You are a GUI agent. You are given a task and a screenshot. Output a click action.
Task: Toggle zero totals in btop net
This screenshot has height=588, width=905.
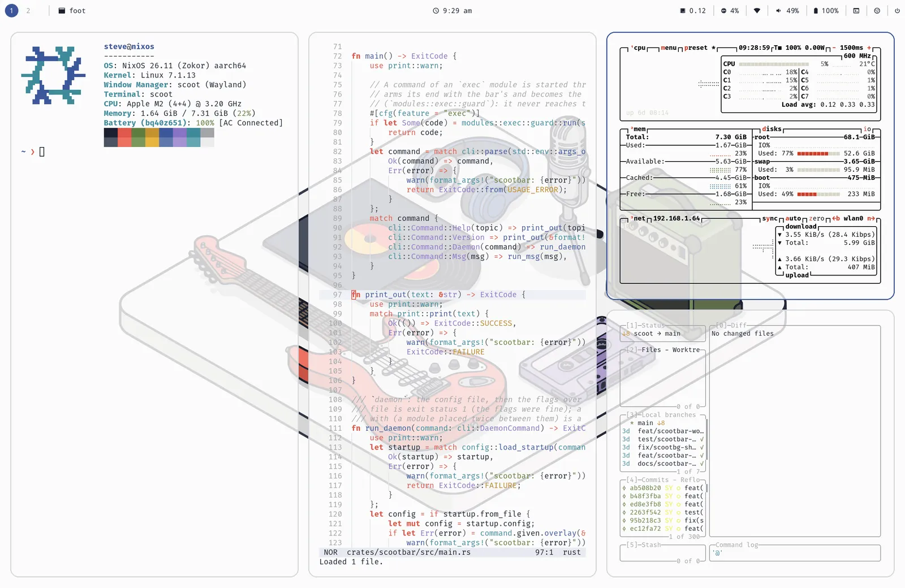(817, 219)
